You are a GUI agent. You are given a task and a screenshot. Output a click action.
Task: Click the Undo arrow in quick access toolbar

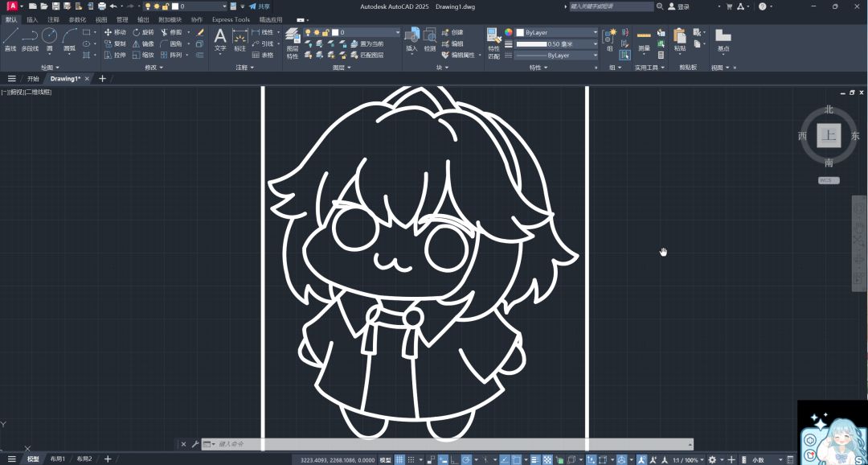113,6
